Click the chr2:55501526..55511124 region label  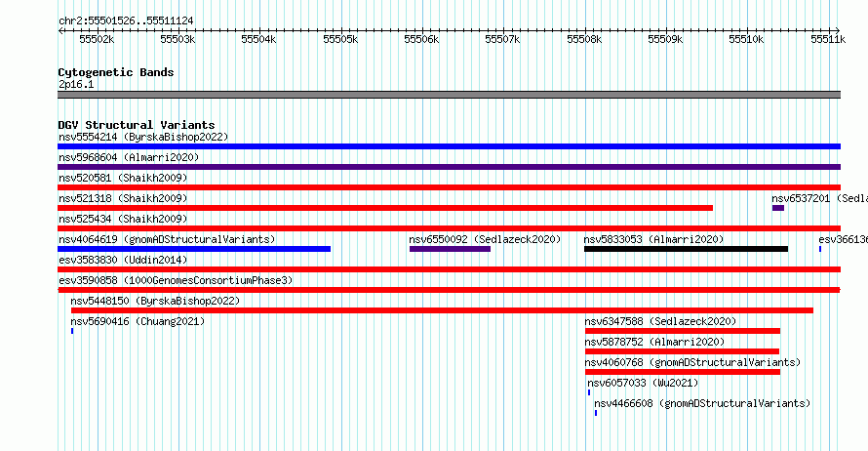(126, 20)
